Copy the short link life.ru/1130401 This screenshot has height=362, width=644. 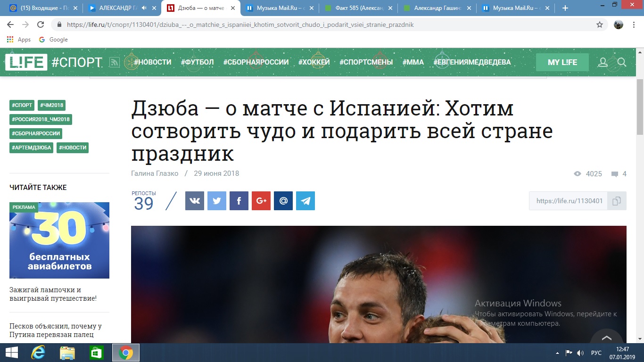(617, 201)
